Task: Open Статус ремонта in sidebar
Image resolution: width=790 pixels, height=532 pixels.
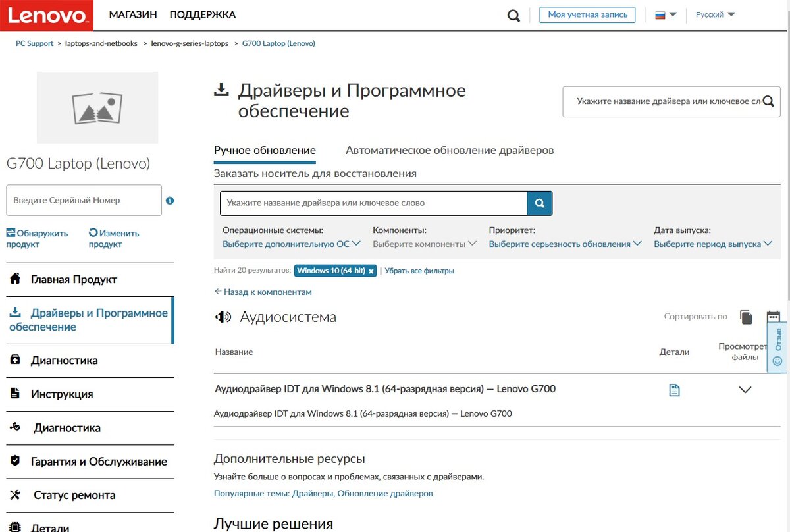Action: click(90, 495)
